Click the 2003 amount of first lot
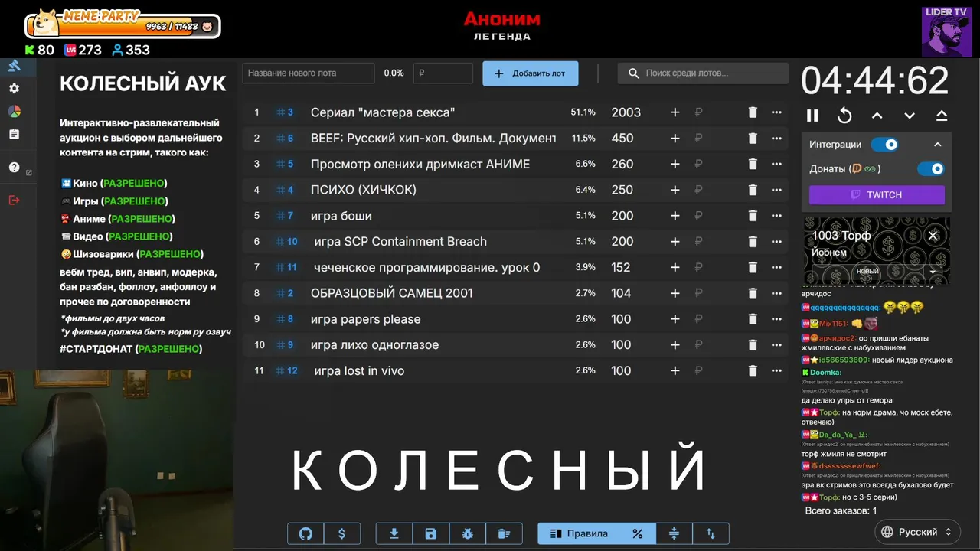Viewport: 980px width, 551px height. (626, 112)
